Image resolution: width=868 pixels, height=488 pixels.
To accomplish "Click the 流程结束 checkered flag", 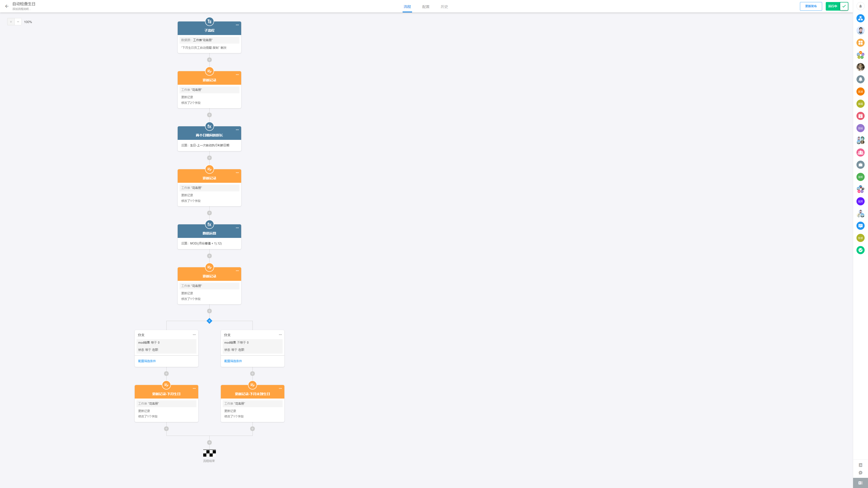I will coord(209,453).
